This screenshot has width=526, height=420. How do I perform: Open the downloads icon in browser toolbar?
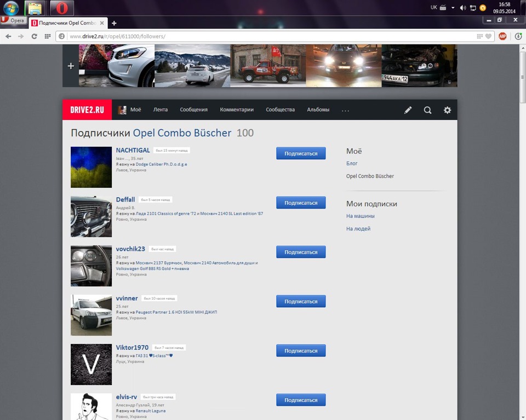pos(518,36)
